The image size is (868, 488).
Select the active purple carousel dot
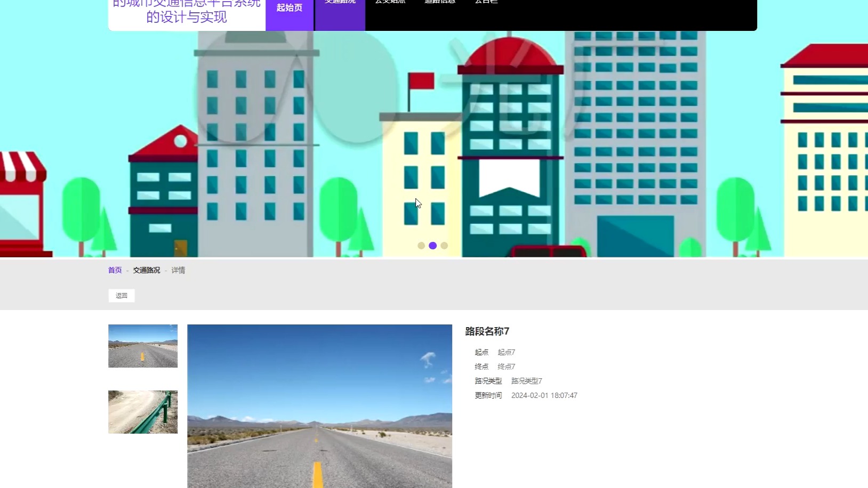click(x=433, y=246)
